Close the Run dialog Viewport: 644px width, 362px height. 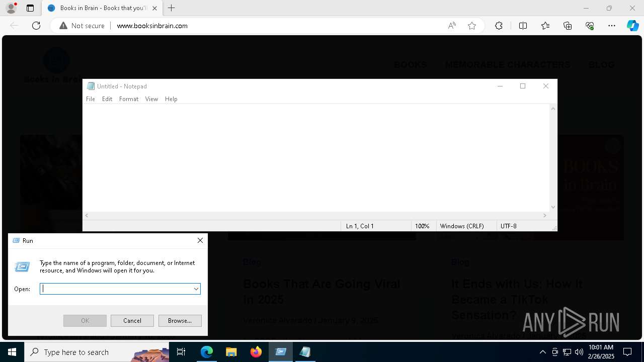point(200,241)
